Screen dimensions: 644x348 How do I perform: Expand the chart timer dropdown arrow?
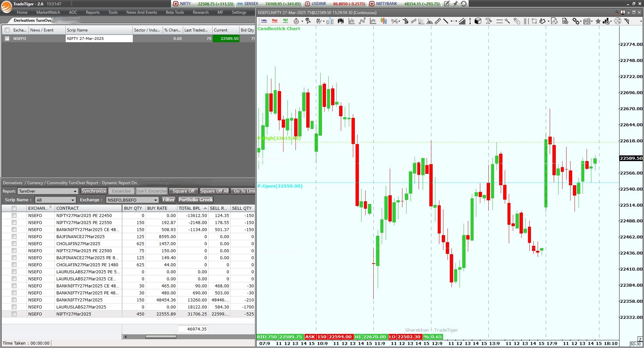[x=302, y=21]
